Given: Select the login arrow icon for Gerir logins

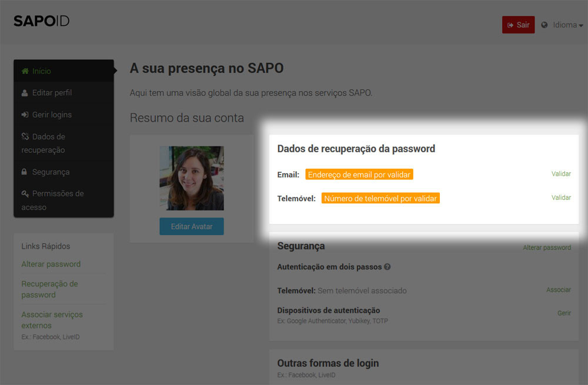Looking at the screenshot, I should coord(24,114).
